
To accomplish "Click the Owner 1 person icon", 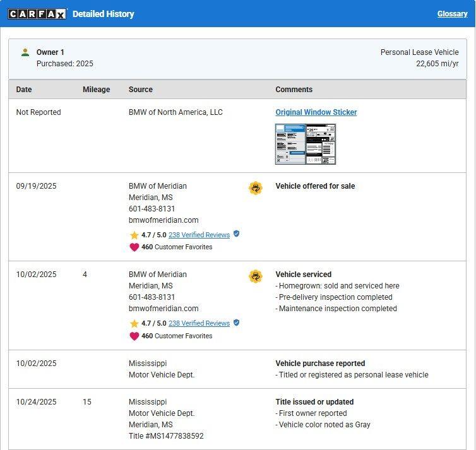I will 25,52.
